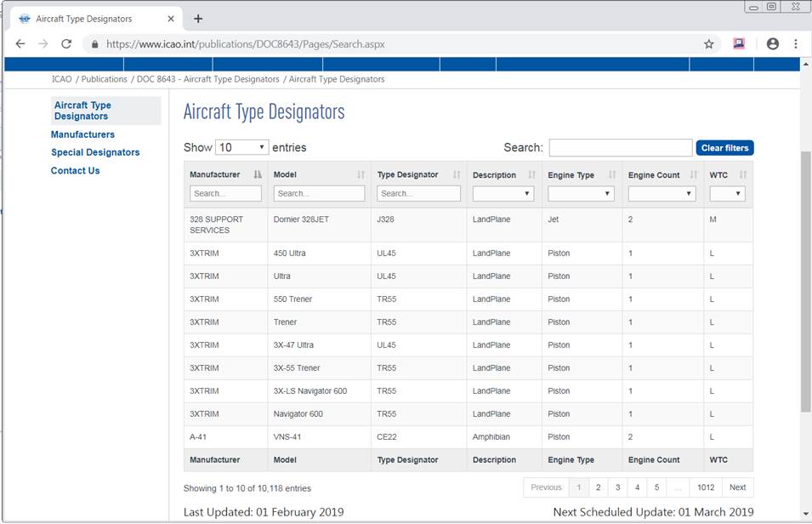Image resolution: width=812 pixels, height=524 pixels.
Task: Toggle sorting on the Type Designator column
Action: click(x=456, y=174)
